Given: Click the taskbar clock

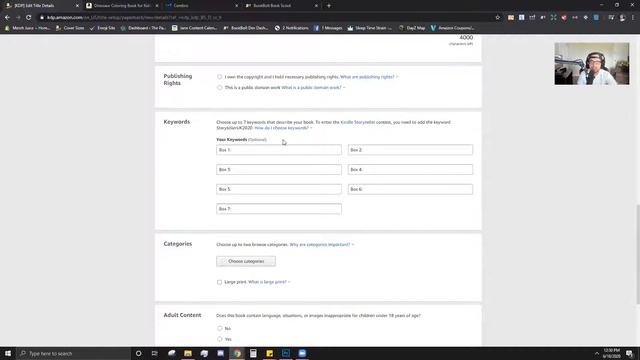Looking at the screenshot, I should tap(611, 353).
